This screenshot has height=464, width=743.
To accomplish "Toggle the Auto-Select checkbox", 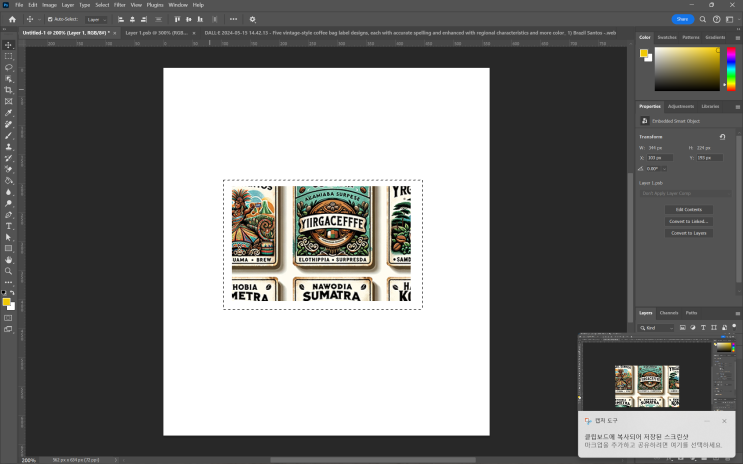I will 51,19.
